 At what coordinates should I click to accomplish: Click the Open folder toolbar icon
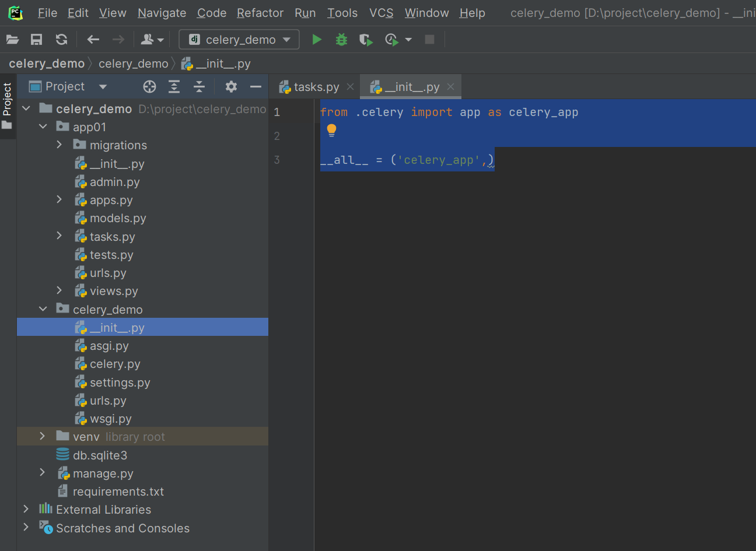pyautogui.click(x=13, y=40)
